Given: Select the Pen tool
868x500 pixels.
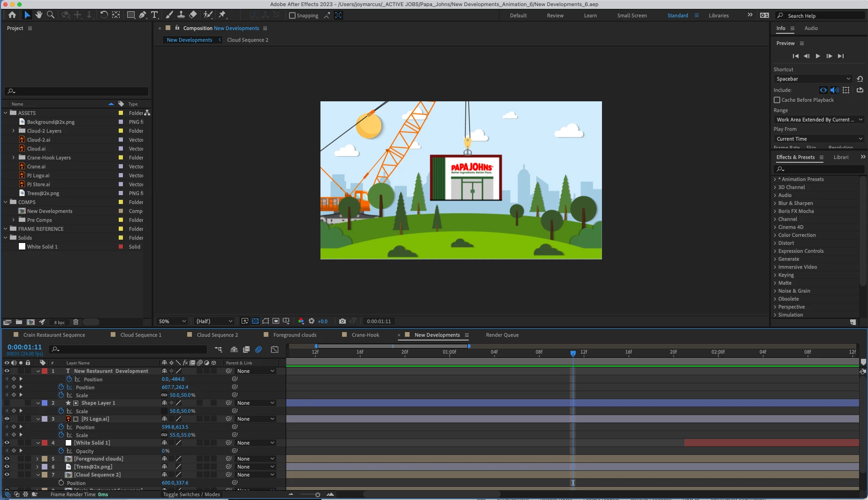Looking at the screenshot, I should coord(143,15).
